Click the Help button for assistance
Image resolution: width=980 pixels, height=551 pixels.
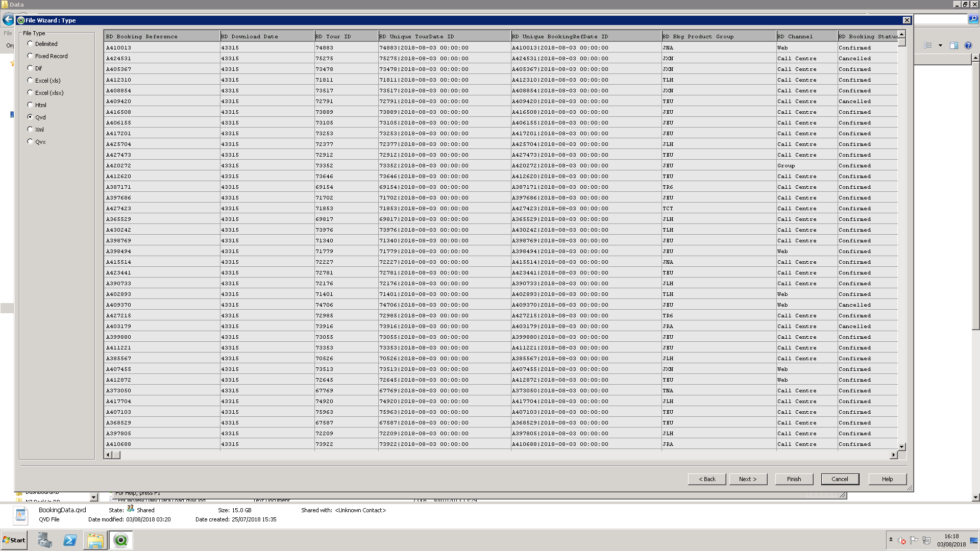pos(887,479)
